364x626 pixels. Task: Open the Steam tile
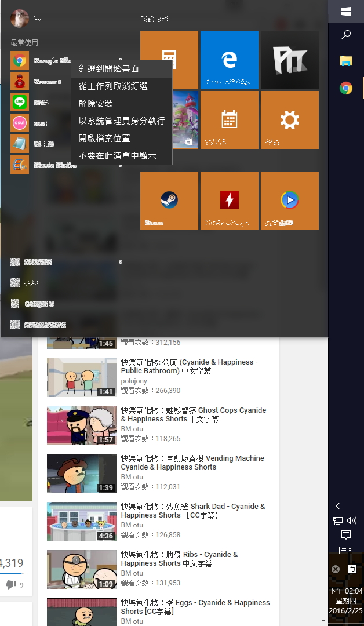(169, 201)
